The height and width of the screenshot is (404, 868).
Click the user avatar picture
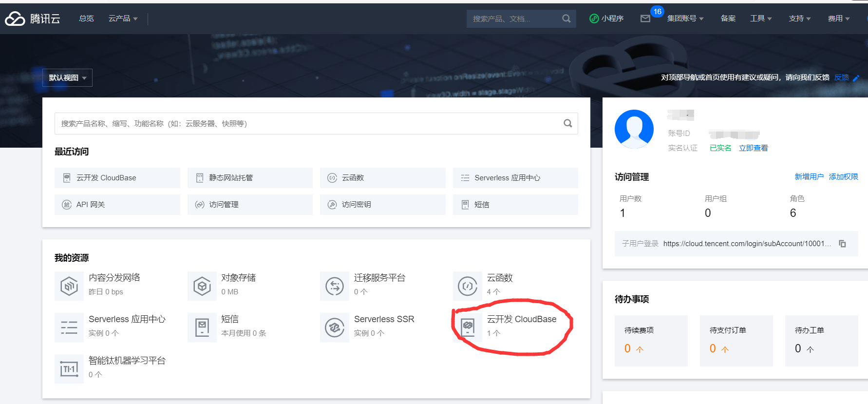tap(634, 129)
